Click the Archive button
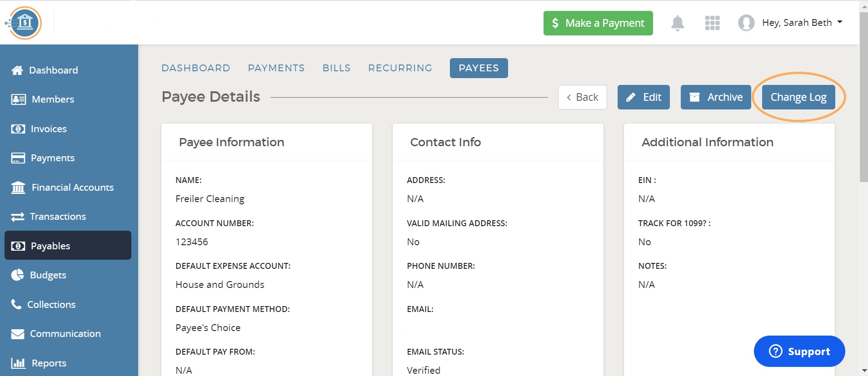The height and width of the screenshot is (376, 868). click(x=716, y=97)
